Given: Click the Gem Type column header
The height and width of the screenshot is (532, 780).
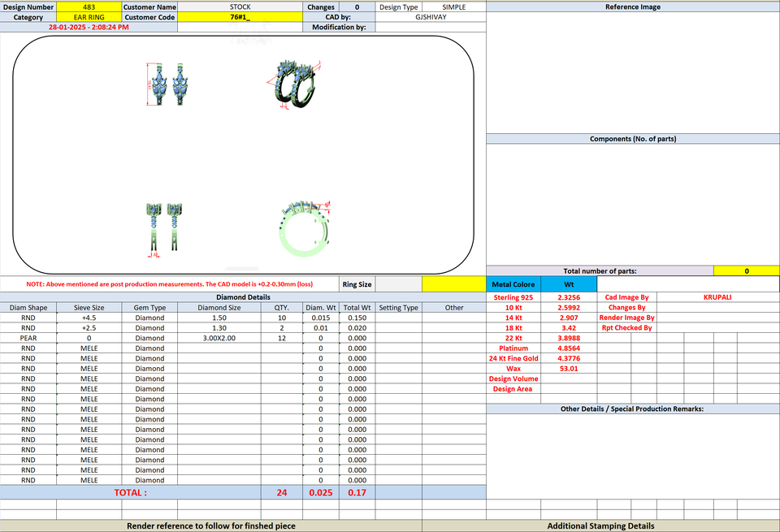Looking at the screenshot, I should click(149, 308).
